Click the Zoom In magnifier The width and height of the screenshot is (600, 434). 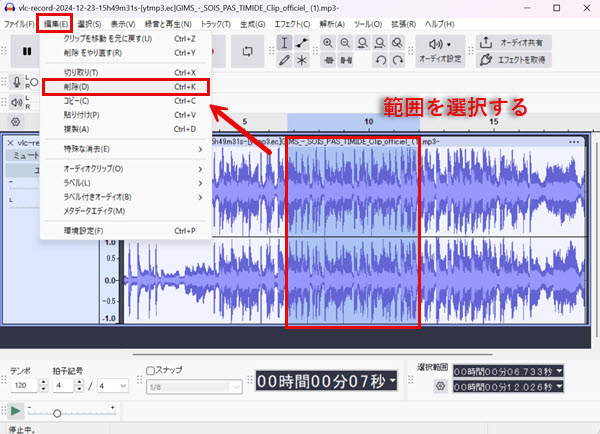328,43
